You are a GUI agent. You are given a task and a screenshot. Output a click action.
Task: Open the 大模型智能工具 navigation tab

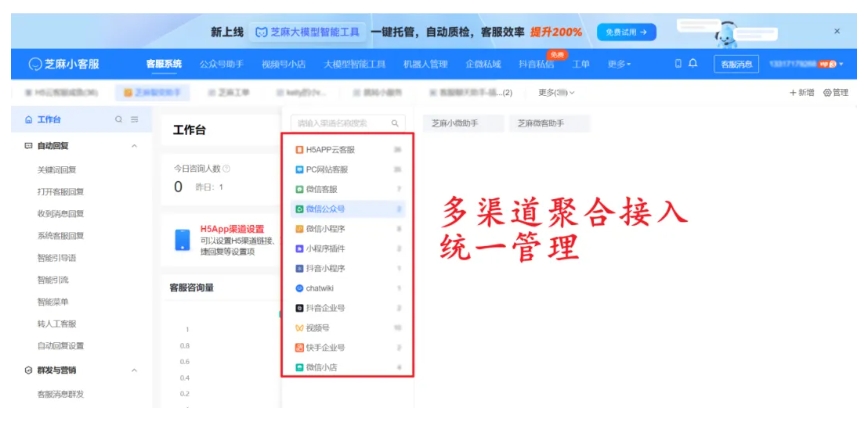(x=354, y=64)
